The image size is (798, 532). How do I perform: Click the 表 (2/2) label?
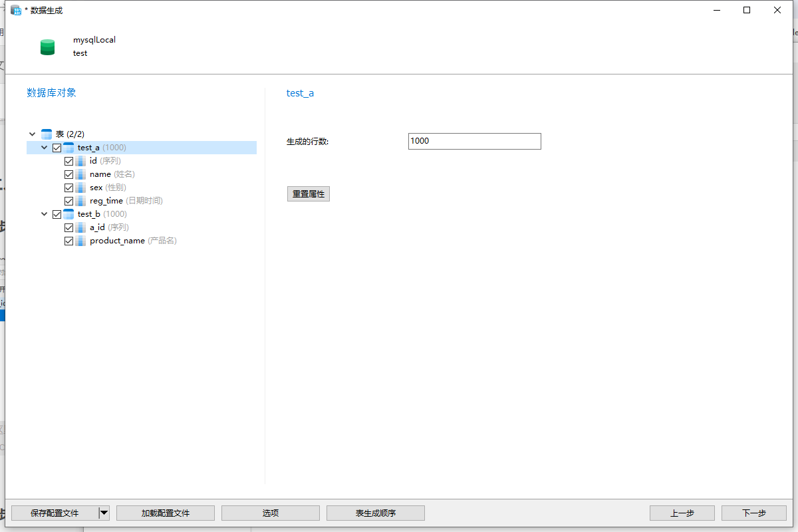(70, 134)
